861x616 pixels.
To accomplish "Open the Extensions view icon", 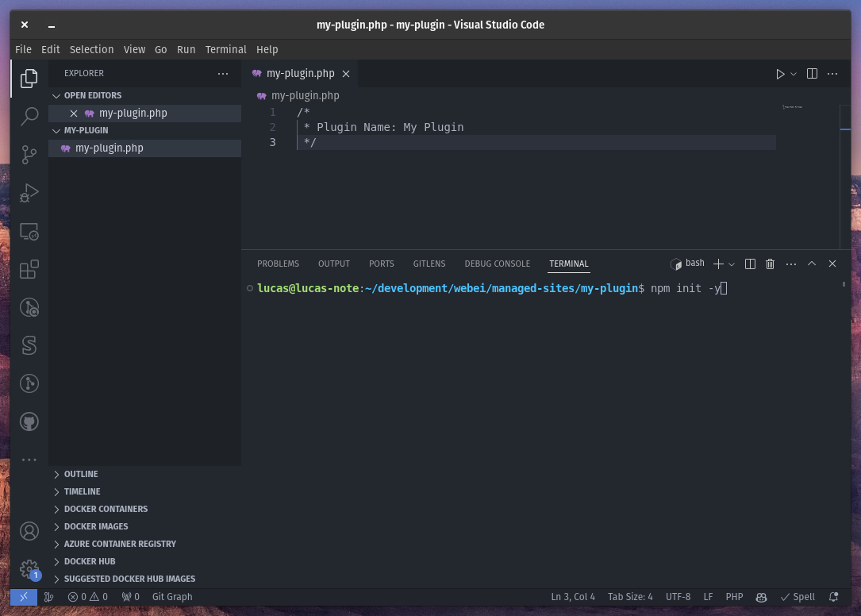I will (29, 269).
